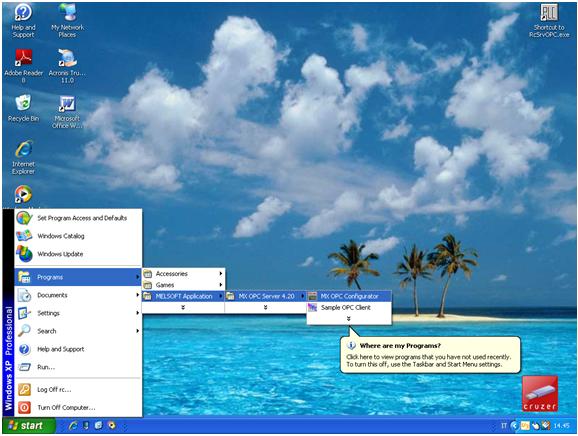The width and height of the screenshot is (578, 436).
Task: Click the Search magnifier icon
Action: point(24,331)
